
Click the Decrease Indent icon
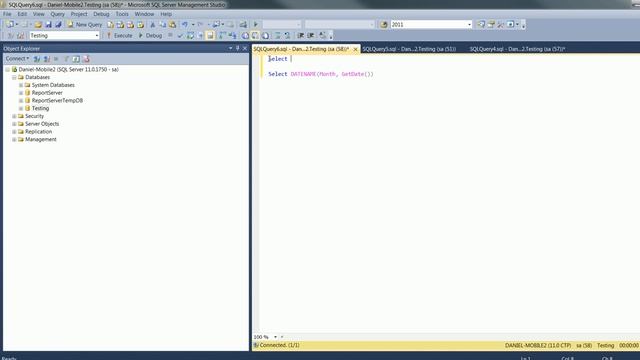[301, 36]
